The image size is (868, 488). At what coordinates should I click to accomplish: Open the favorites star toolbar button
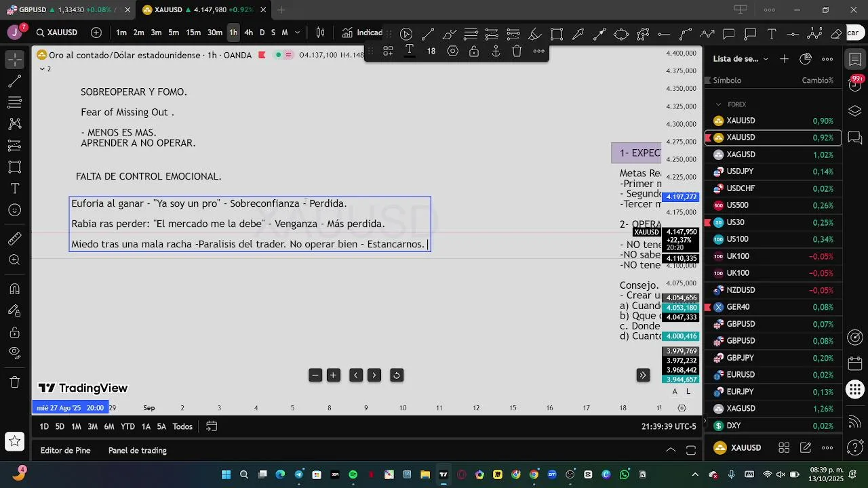[14, 441]
